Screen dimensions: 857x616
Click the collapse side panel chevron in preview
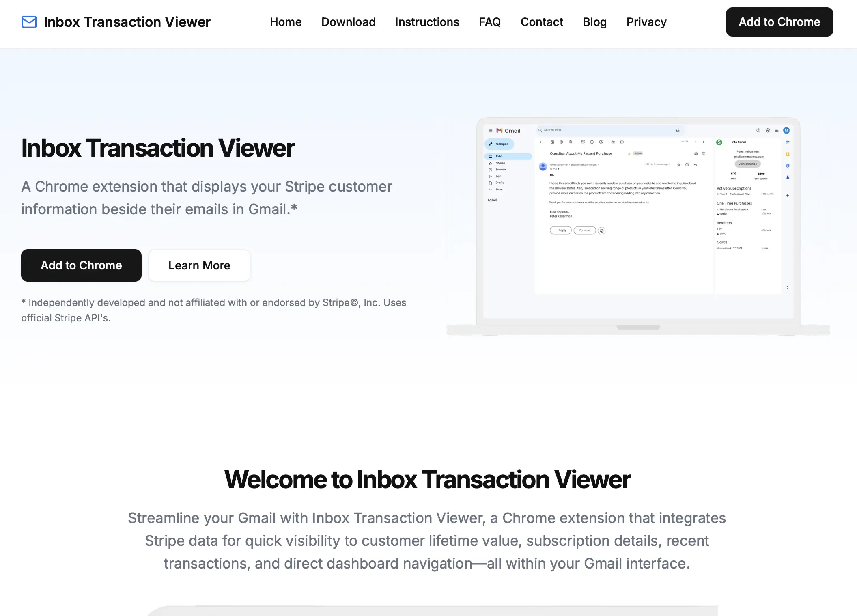click(x=788, y=287)
